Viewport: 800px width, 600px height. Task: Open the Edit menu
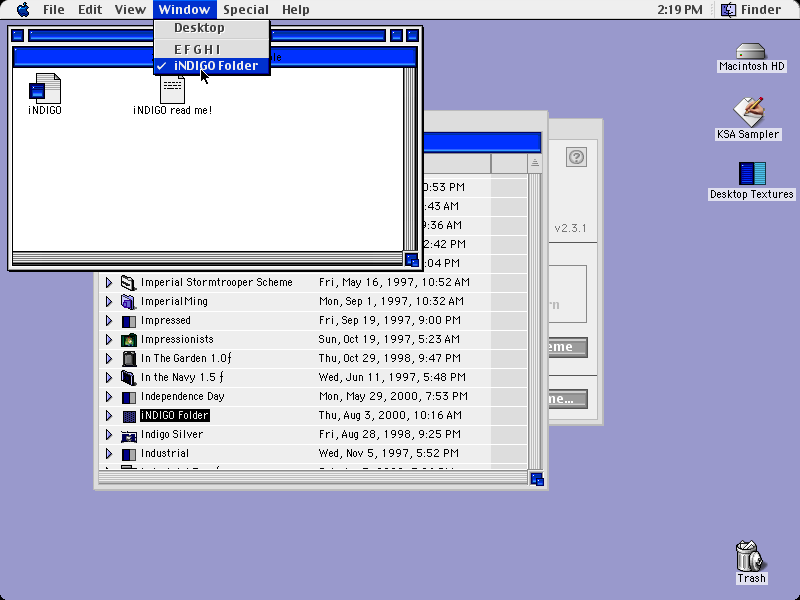[90, 10]
